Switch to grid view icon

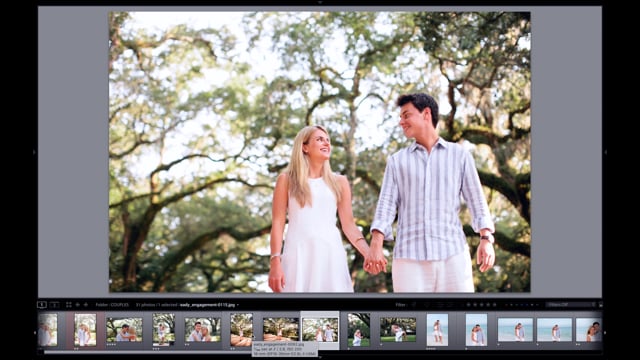click(x=69, y=304)
